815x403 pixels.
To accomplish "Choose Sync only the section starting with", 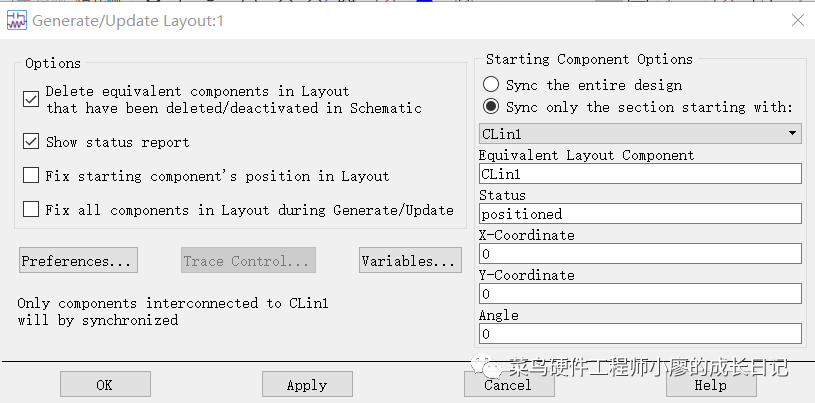I will click(x=491, y=107).
